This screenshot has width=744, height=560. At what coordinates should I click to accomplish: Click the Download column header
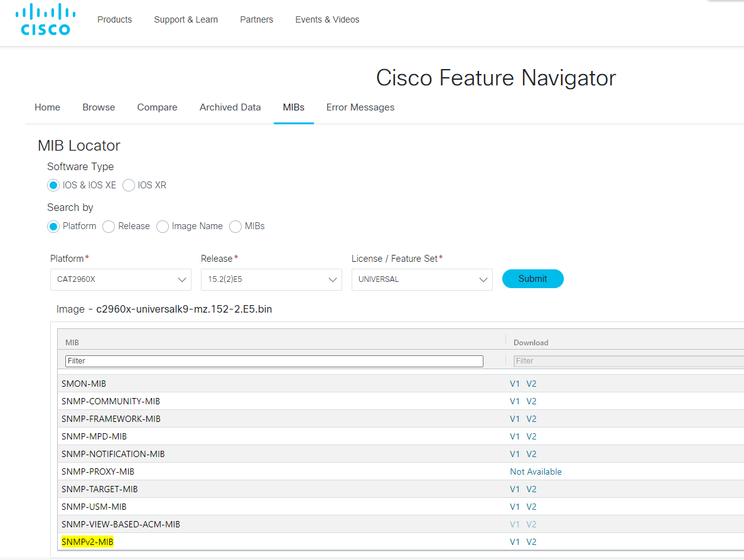531,343
